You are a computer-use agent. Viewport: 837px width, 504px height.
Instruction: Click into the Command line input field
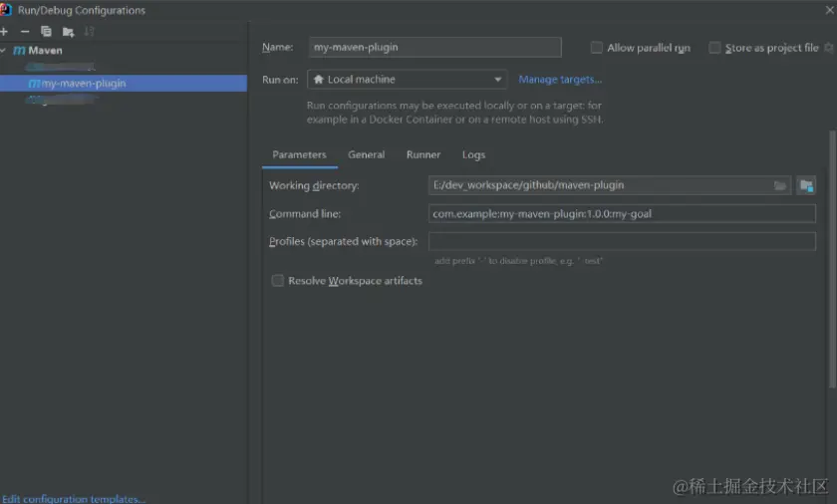(622, 213)
